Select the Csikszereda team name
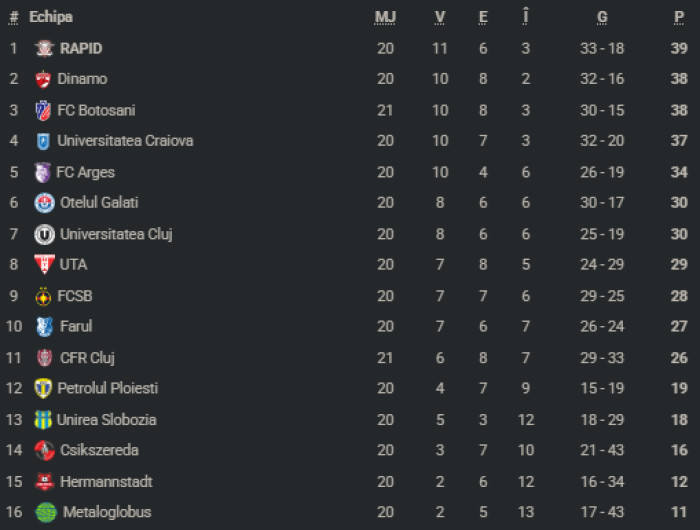Viewport: 700px width, 530px height. (99, 450)
